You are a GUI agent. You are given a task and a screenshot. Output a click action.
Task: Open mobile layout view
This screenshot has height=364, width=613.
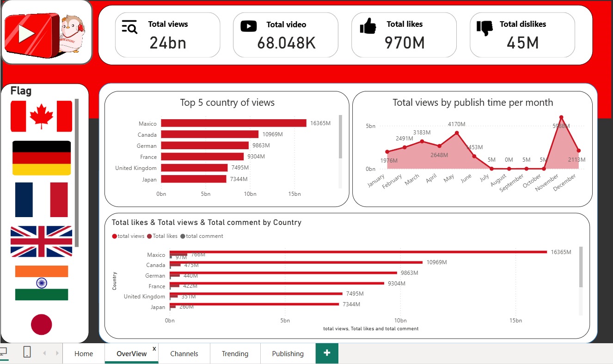27,352
